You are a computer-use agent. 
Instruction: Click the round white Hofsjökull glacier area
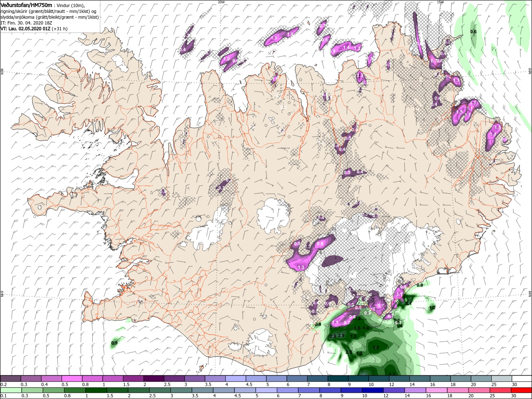tap(273, 216)
